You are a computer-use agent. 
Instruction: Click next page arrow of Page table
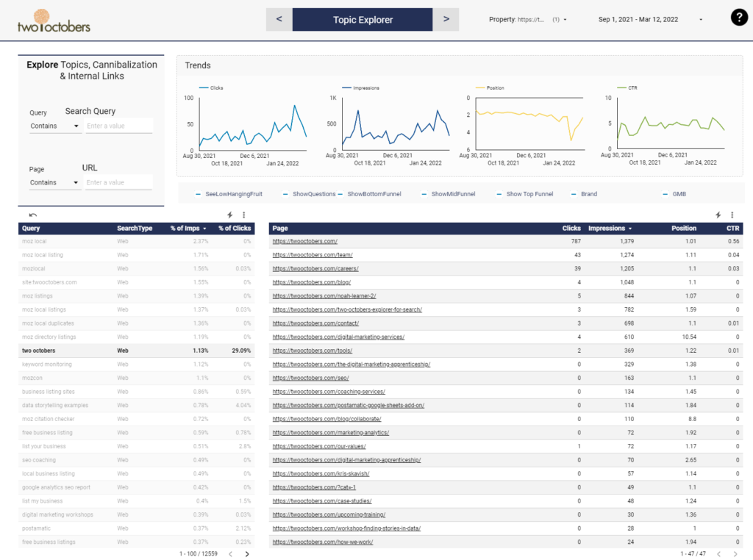[x=735, y=554]
